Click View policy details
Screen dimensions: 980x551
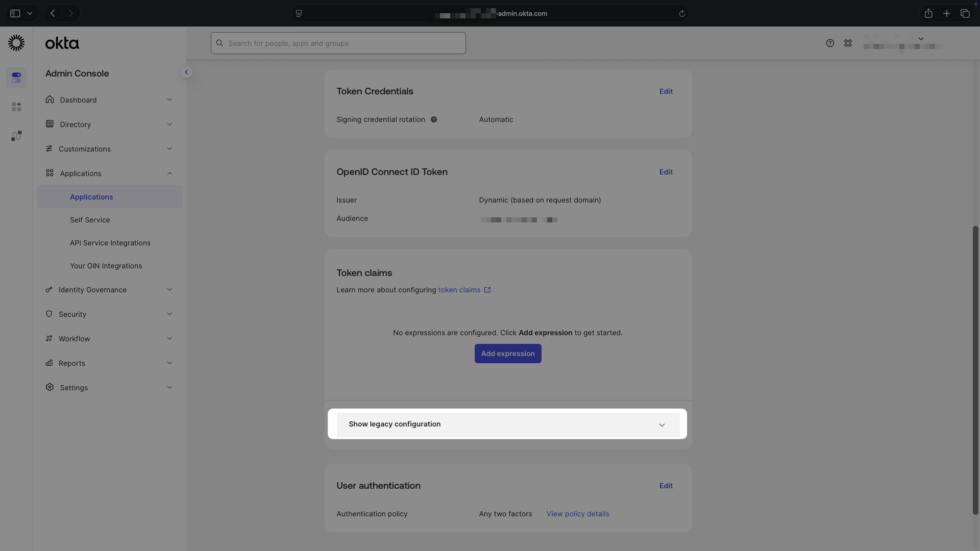[x=577, y=514]
